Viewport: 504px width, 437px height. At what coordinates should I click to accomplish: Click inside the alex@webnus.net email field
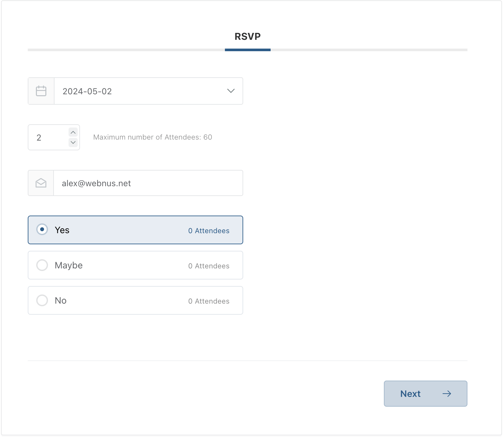[x=148, y=183]
